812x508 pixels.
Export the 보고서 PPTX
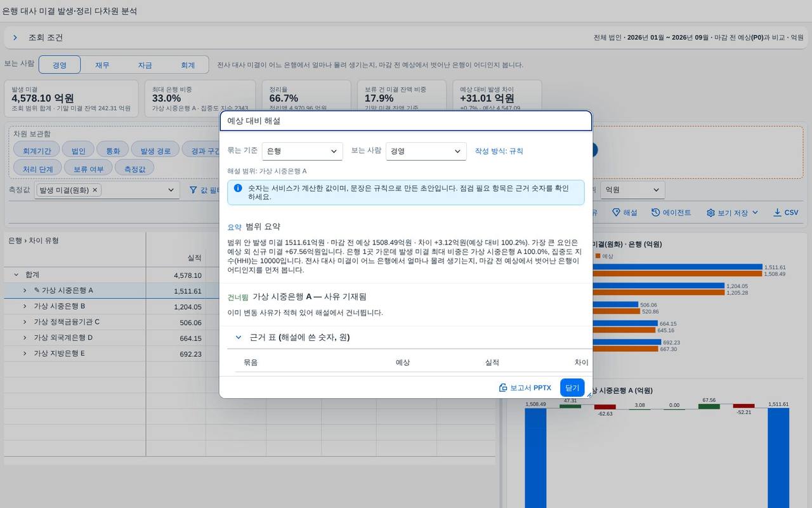tap(525, 387)
